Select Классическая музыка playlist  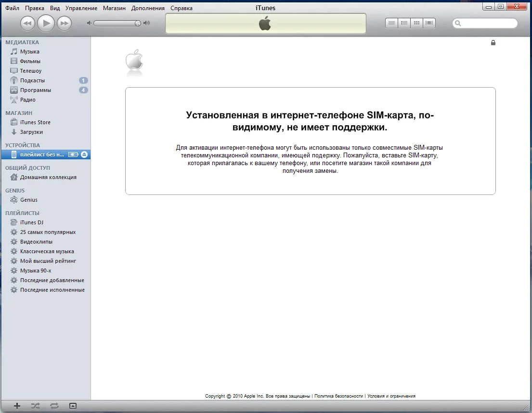point(46,251)
